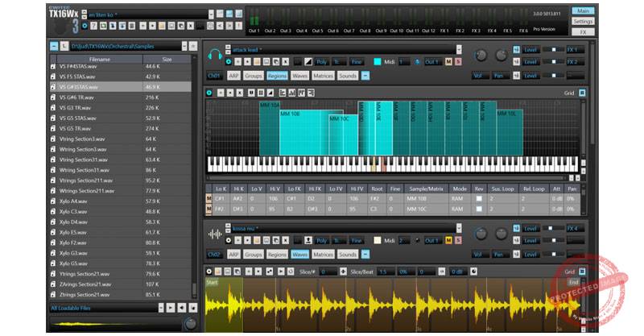Solo channel 1 with the S button
The height and width of the screenshot is (336, 644).
pyautogui.click(x=458, y=62)
